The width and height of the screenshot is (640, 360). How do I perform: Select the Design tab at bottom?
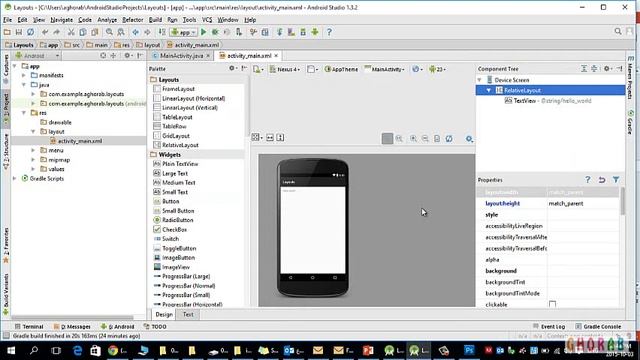(x=164, y=314)
